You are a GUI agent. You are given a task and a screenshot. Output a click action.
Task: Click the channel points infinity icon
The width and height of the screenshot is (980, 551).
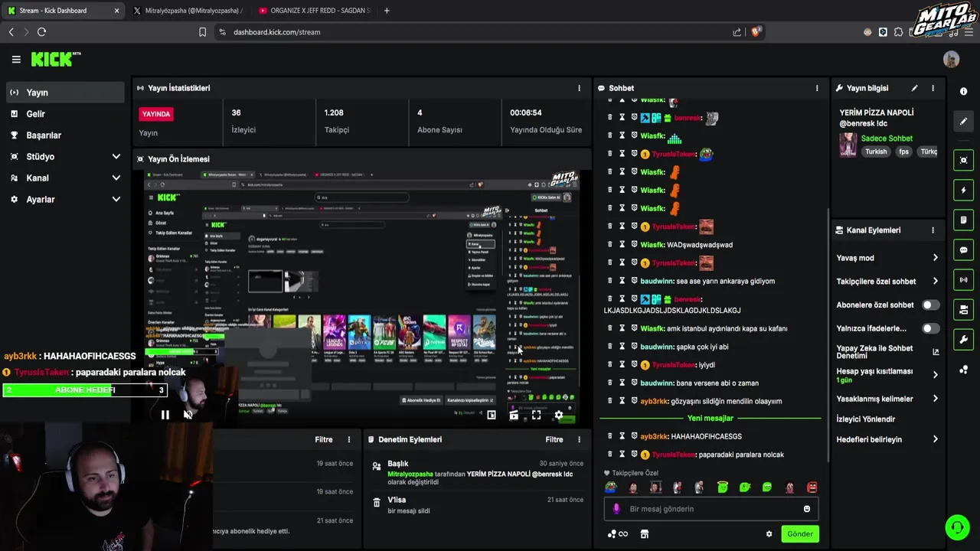click(623, 534)
